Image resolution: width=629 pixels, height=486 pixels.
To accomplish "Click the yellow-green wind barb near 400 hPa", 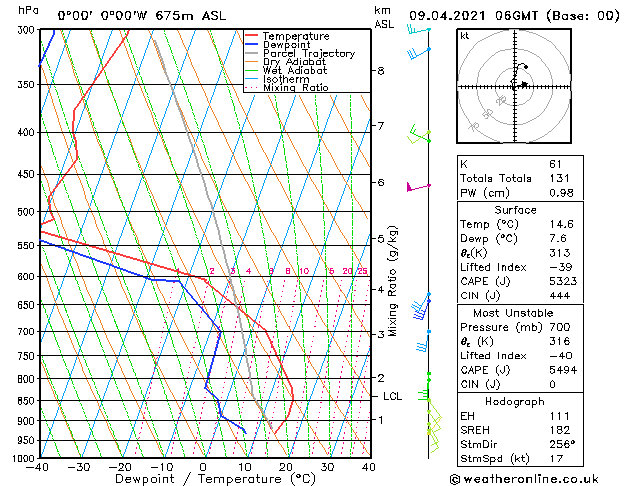I will tap(419, 136).
